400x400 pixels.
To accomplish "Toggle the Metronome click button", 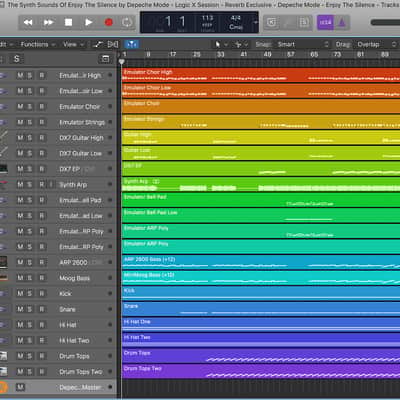I will (x=342, y=22).
